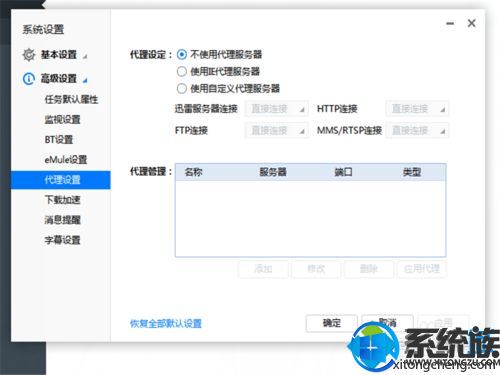Click the gear icon beside 基本设置
Image resolution: width=500 pixels, height=375 pixels.
29,55
